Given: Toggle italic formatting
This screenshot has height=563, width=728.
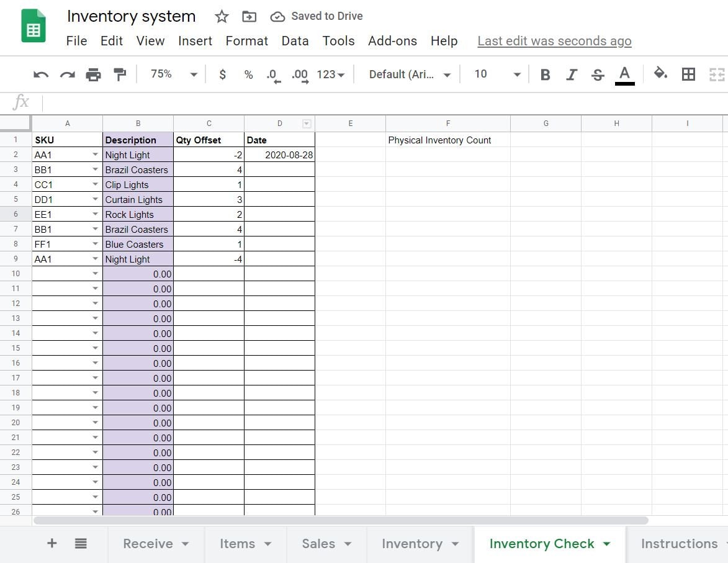Looking at the screenshot, I should pos(571,74).
